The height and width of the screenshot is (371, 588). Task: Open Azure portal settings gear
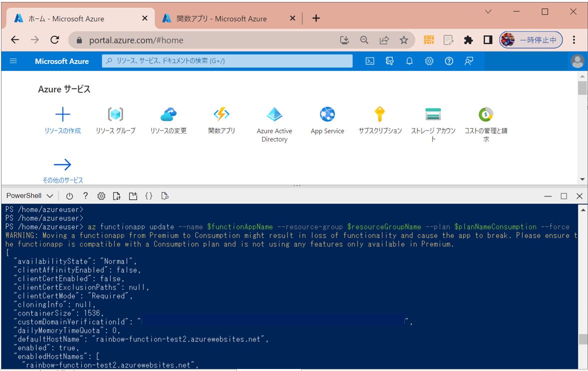[429, 61]
